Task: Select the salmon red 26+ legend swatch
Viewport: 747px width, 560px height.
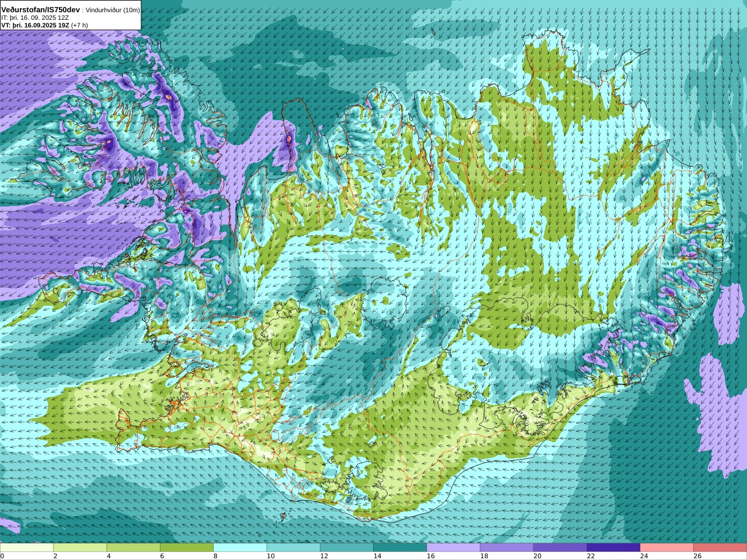Action: [720, 548]
